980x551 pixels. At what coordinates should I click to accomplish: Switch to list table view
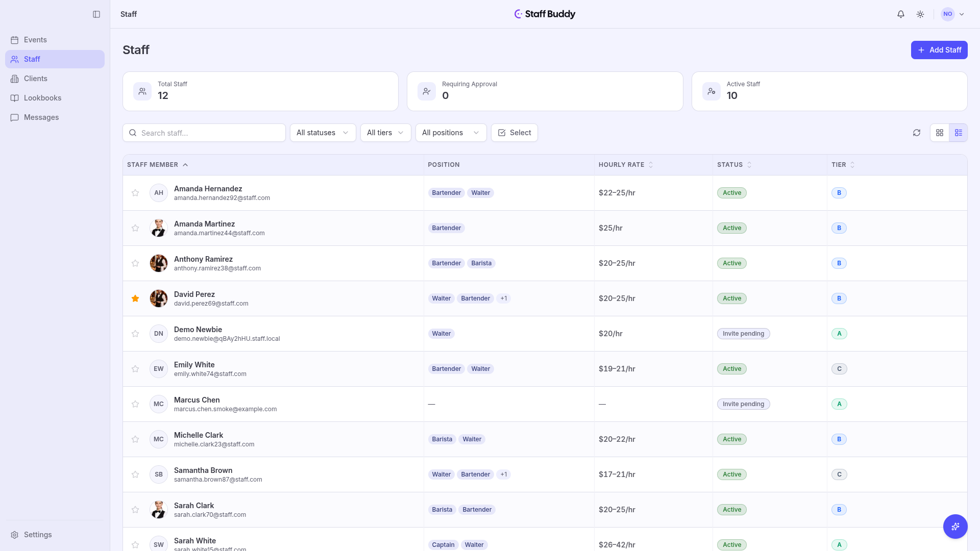[x=959, y=133]
